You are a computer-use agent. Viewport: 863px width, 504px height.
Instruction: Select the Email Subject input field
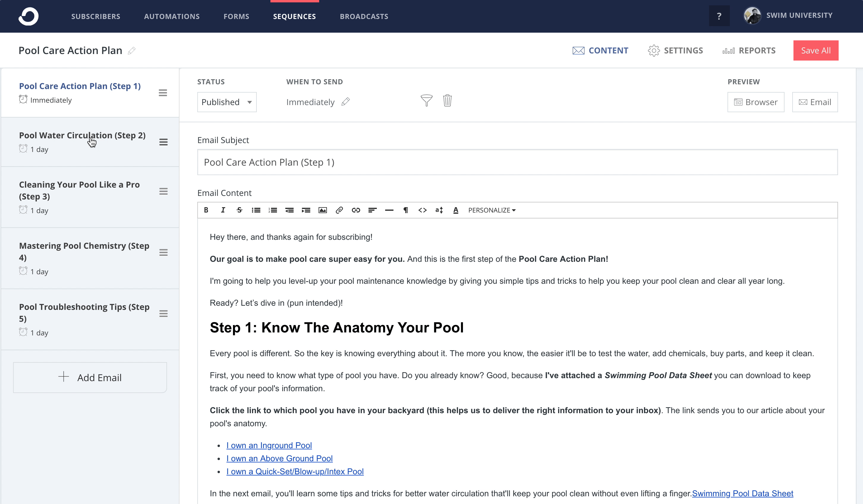[517, 162]
